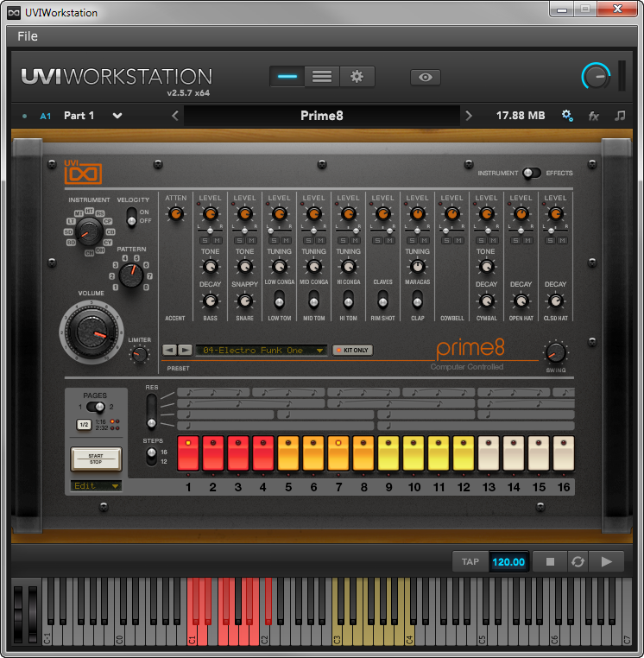Adjust the master volume knob top right
Image resolution: width=644 pixels, height=658 pixels.
click(x=596, y=76)
